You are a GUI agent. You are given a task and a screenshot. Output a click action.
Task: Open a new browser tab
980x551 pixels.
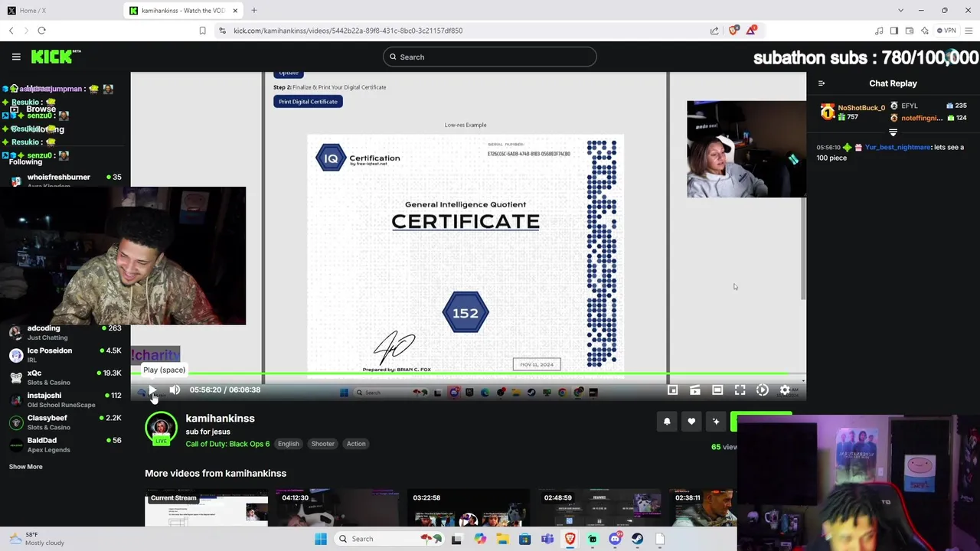point(254,11)
